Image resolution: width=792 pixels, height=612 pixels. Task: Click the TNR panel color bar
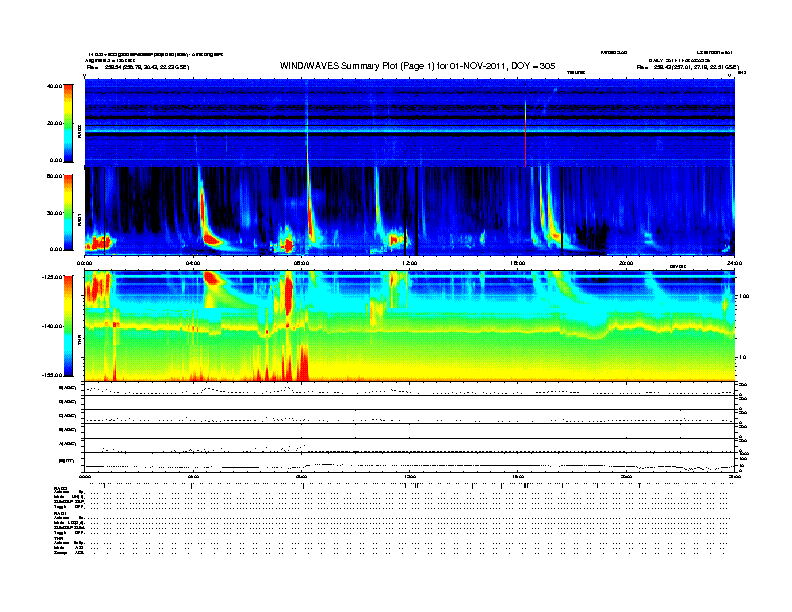click(68, 326)
